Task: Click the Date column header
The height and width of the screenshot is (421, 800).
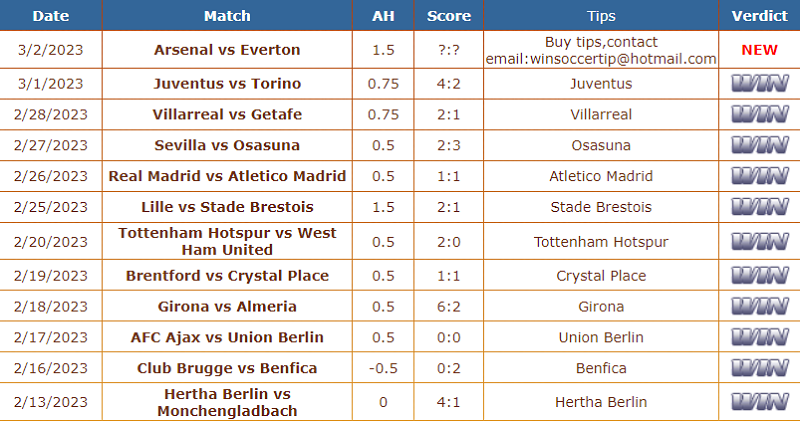Action: coord(51,16)
